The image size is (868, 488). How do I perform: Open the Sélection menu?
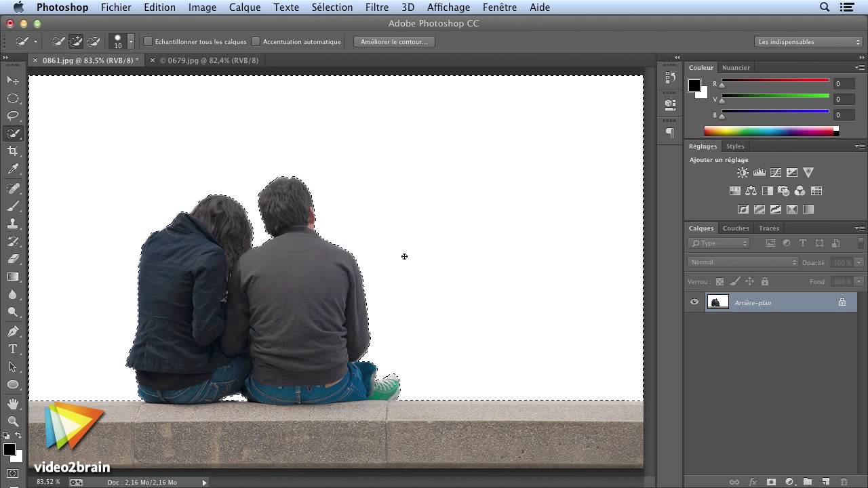click(332, 7)
